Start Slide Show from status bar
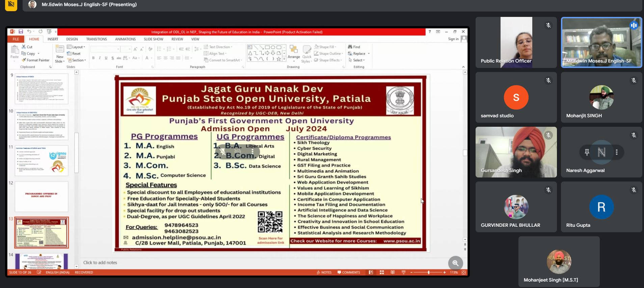This screenshot has width=644, height=288. pyautogui.click(x=403, y=272)
